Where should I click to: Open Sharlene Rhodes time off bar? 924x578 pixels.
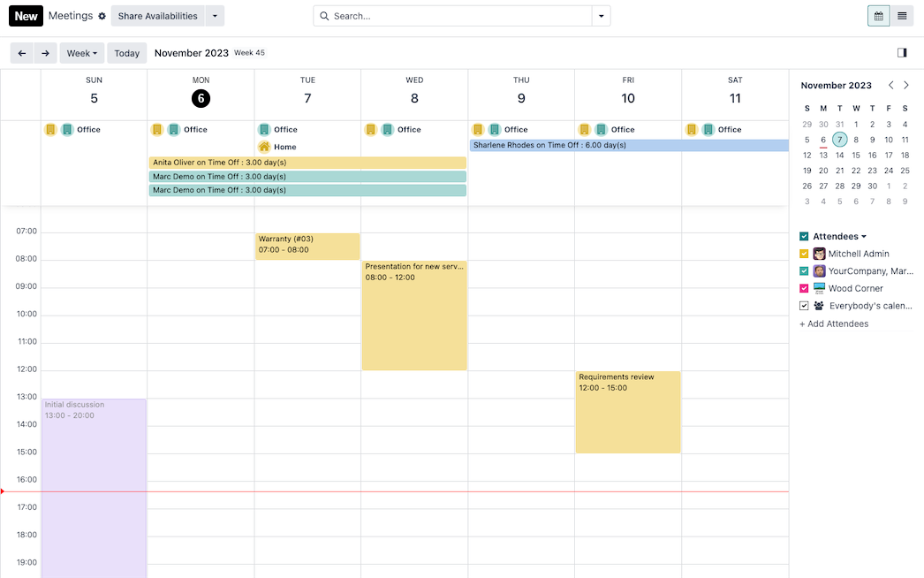point(629,145)
